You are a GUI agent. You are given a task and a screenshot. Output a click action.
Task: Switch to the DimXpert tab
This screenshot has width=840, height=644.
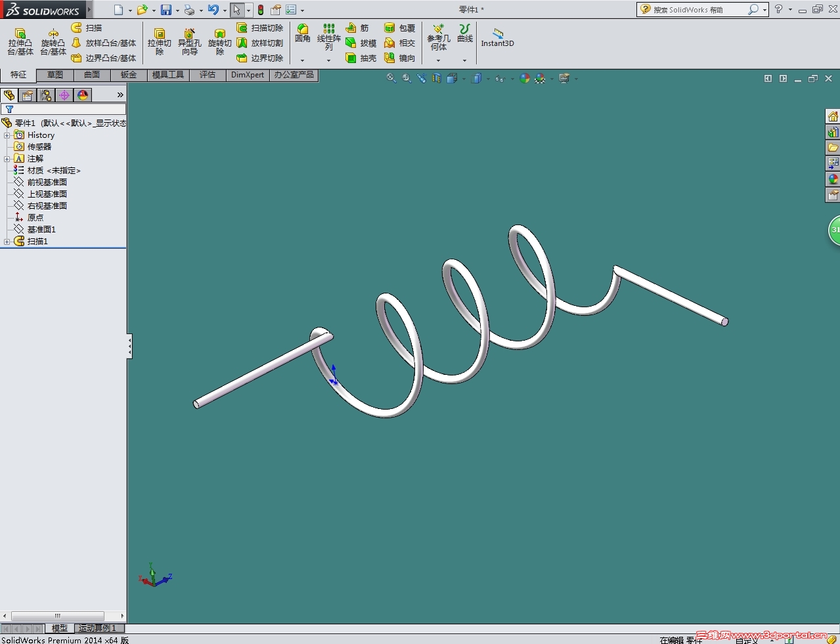pos(248,75)
